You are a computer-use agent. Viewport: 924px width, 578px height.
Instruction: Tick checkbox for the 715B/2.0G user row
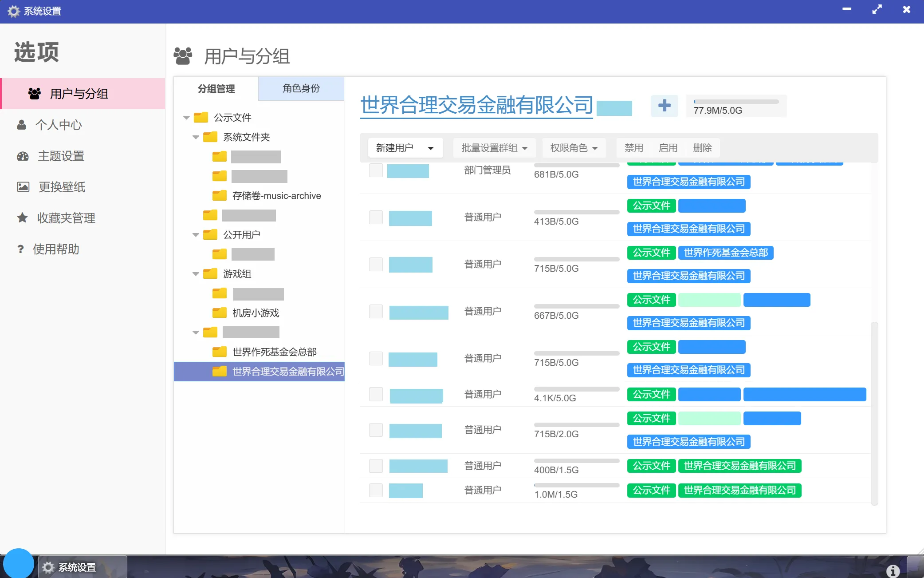[376, 430]
